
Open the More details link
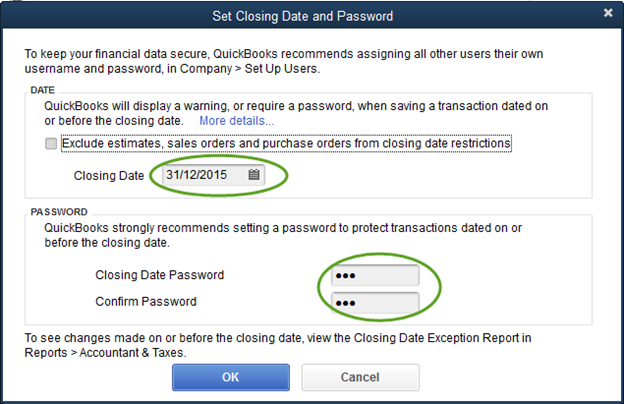pyautogui.click(x=236, y=121)
